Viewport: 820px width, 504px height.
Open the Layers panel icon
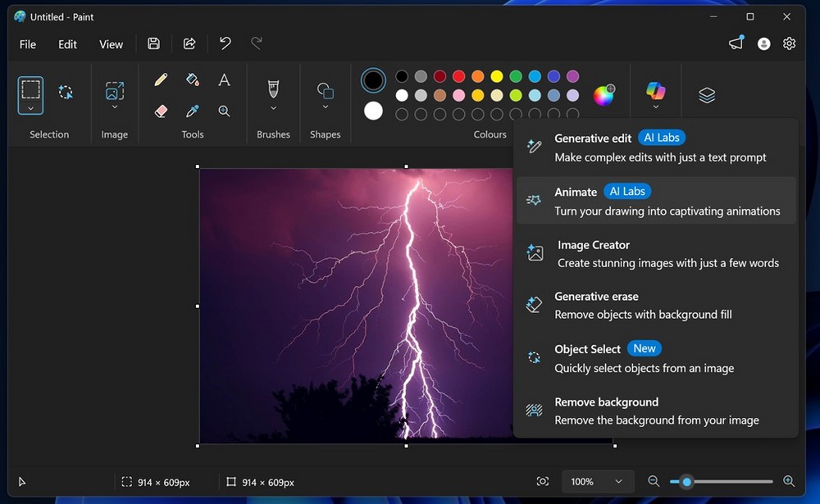[707, 95]
